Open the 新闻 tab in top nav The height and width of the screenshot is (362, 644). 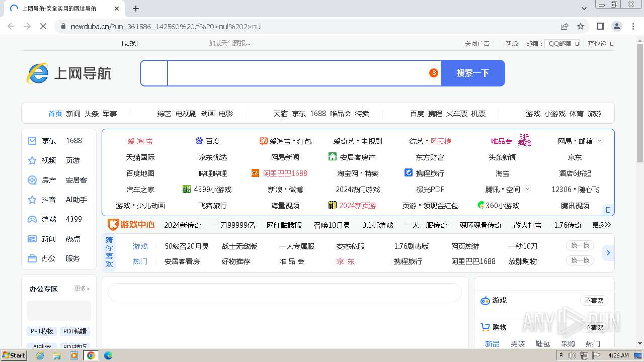click(x=73, y=114)
